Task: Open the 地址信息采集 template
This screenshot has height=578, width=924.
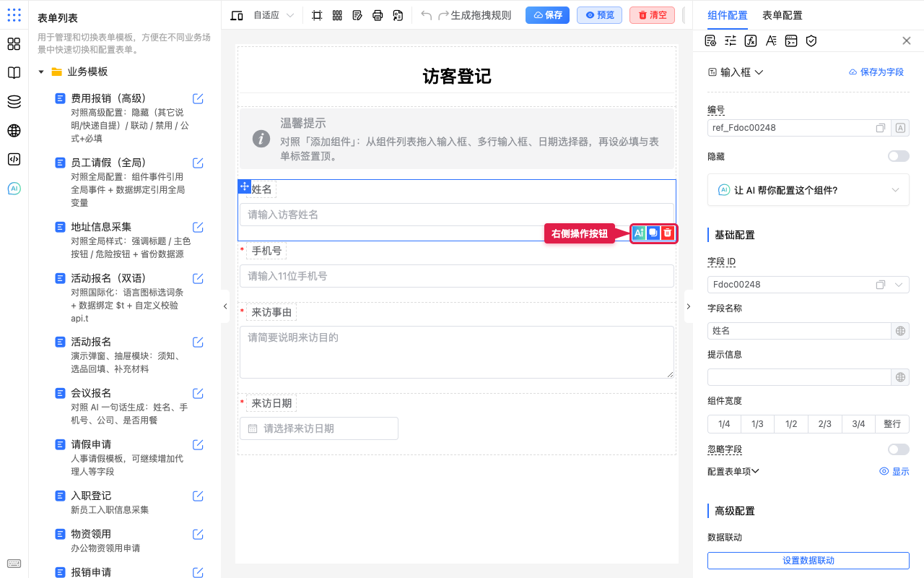Action: 101,227
